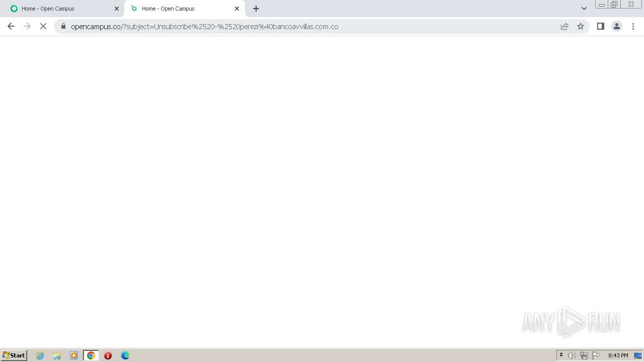Open the Opera browser taskbar icon

coord(108,355)
